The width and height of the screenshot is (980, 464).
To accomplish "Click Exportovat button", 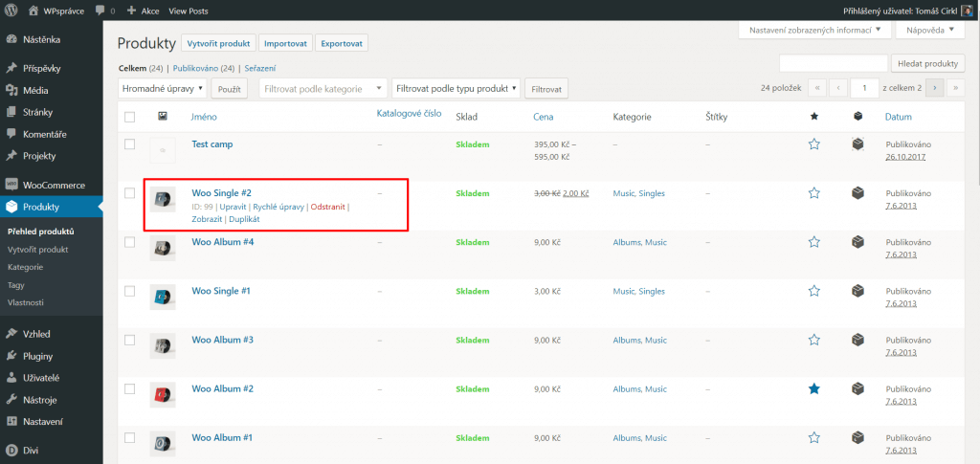I will pyautogui.click(x=342, y=44).
